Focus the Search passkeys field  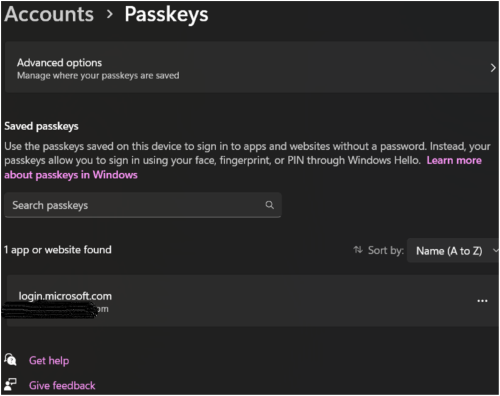pyautogui.click(x=143, y=205)
